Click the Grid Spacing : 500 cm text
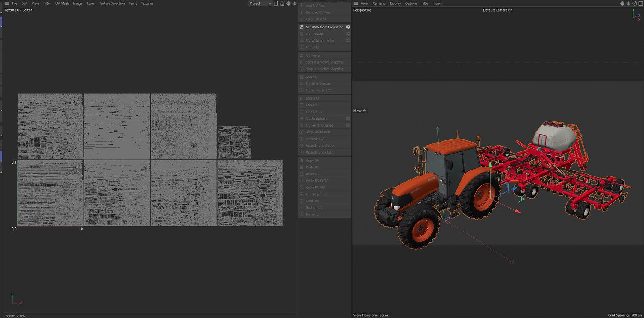The width and height of the screenshot is (644, 318). click(625, 315)
